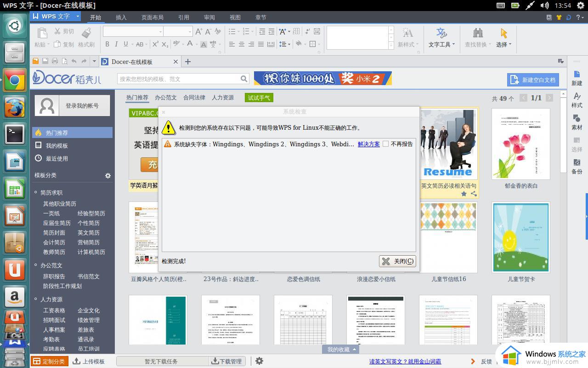The width and height of the screenshot is (588, 368).
Task: Open the 样式 styles panel in right sidebar
Action: pos(577,100)
